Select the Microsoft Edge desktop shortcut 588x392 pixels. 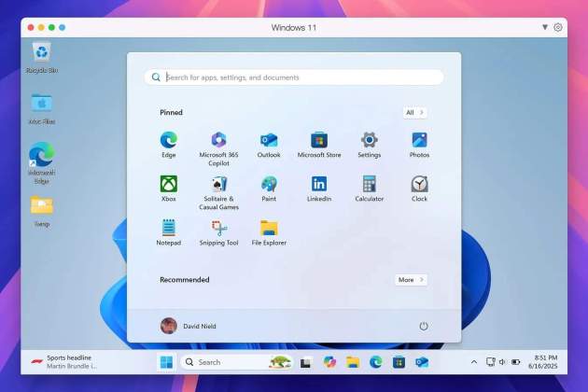click(42, 162)
